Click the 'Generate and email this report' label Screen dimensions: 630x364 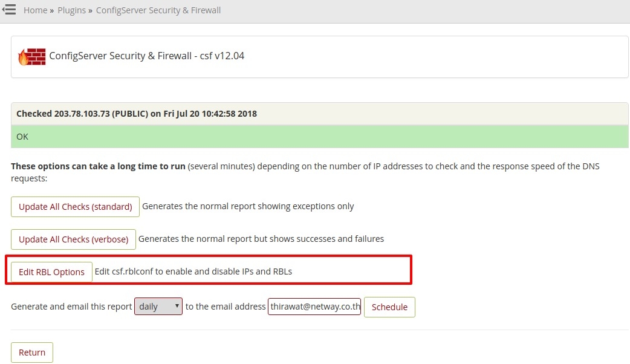click(71, 307)
